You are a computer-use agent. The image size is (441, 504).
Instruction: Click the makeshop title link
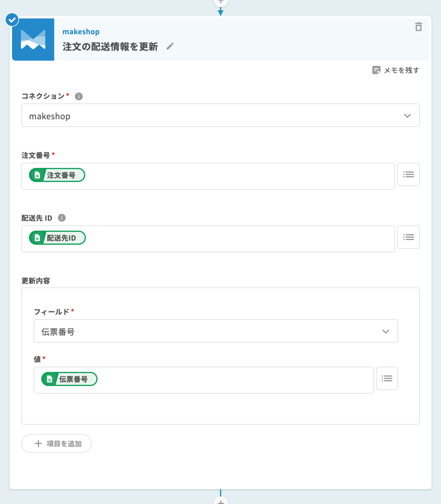[81, 32]
